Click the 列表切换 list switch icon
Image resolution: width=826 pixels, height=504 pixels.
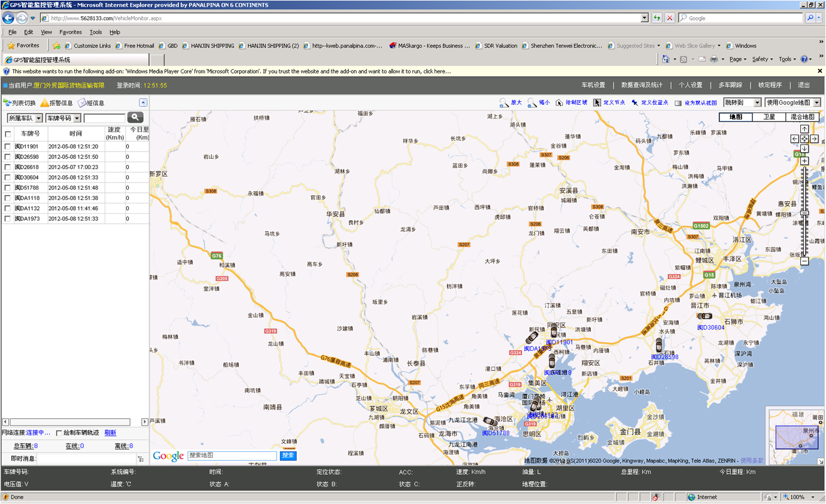(x=7, y=103)
